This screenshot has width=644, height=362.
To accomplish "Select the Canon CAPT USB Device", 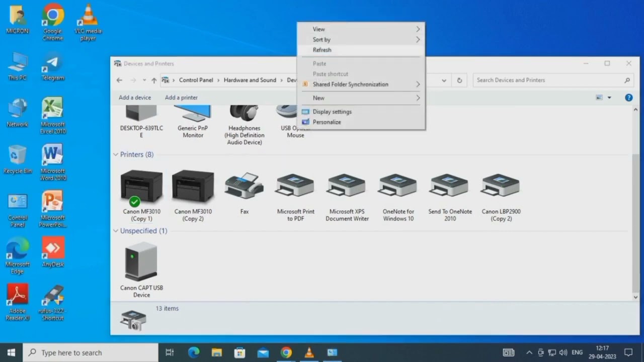I will coord(142,270).
